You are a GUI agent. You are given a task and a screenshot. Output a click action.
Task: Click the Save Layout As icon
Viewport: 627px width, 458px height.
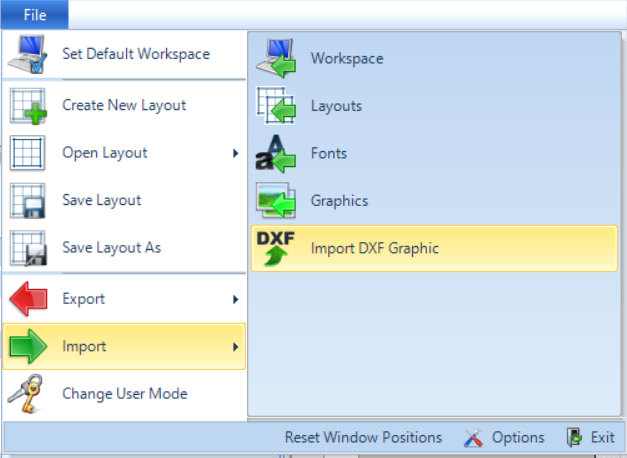(28, 247)
